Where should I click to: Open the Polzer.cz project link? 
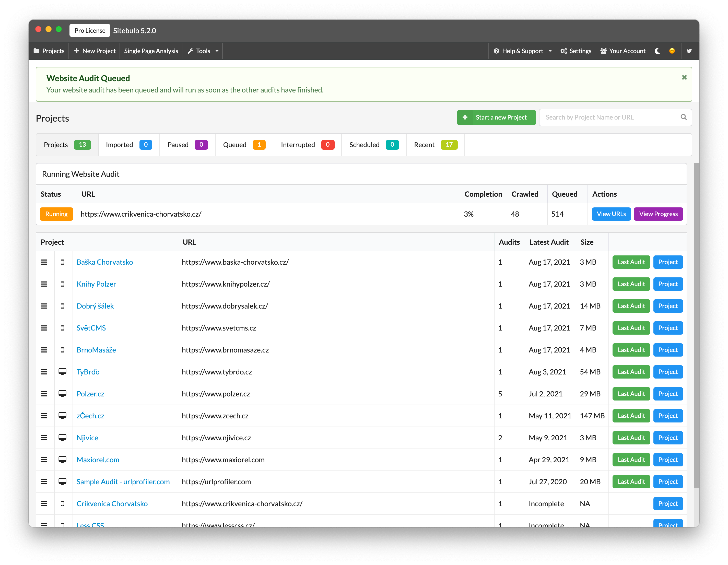(90, 394)
